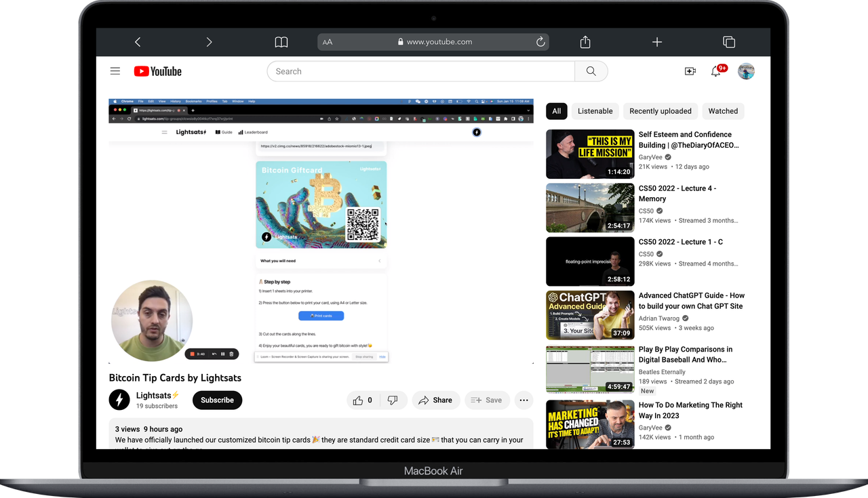Collapse the What you will need section
This screenshot has width=868, height=498.
[x=321, y=261]
